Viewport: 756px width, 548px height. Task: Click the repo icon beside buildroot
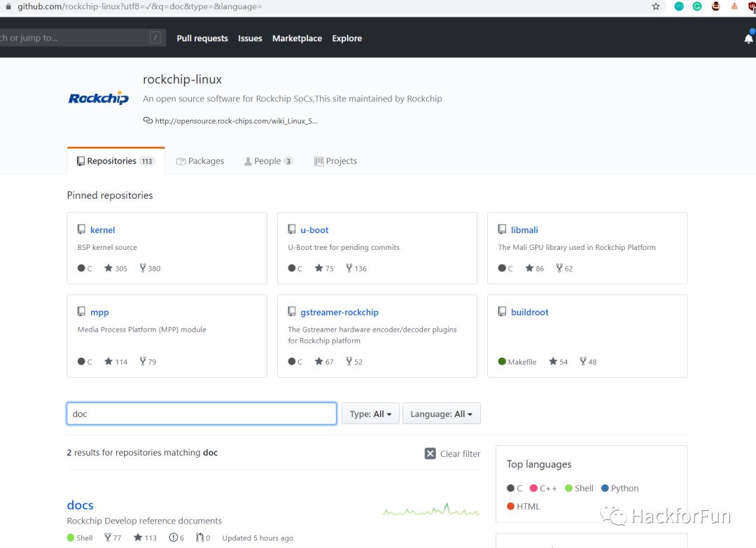(502, 312)
